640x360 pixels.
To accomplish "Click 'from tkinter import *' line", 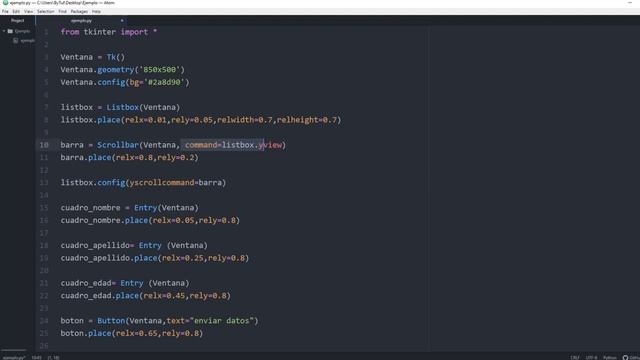I will click(x=109, y=32).
